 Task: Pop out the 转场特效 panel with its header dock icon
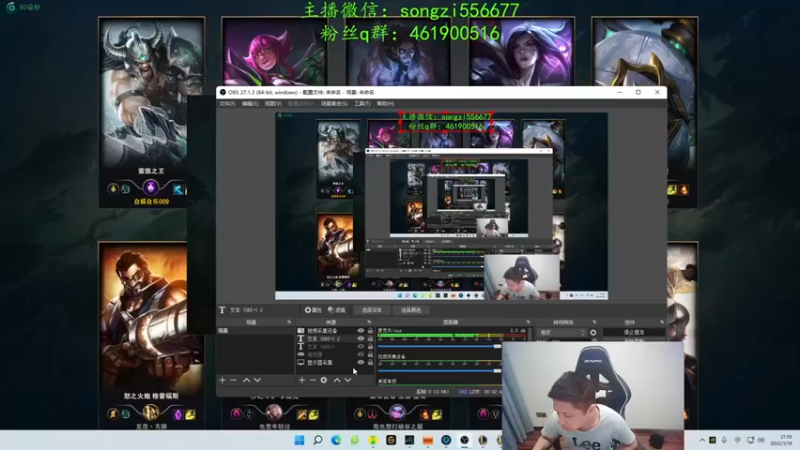tap(594, 322)
